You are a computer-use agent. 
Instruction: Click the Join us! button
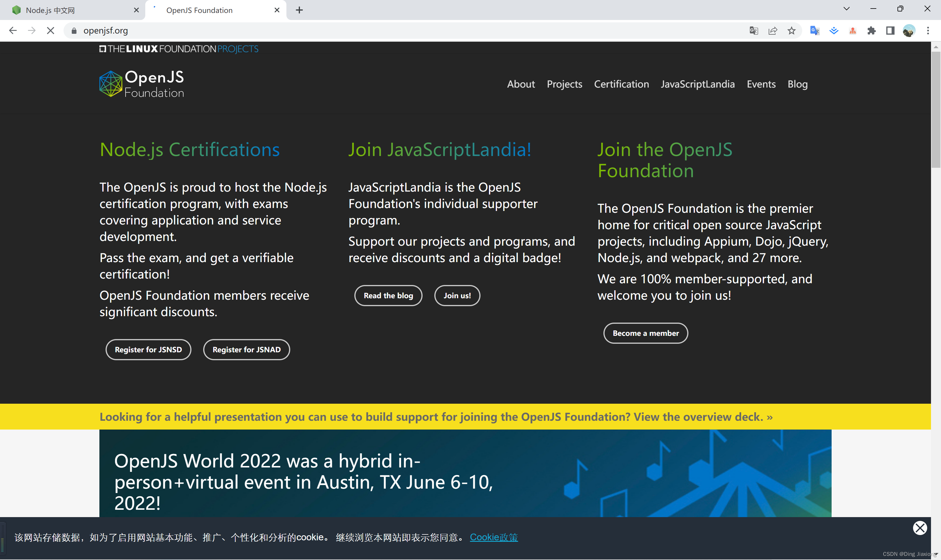click(457, 296)
